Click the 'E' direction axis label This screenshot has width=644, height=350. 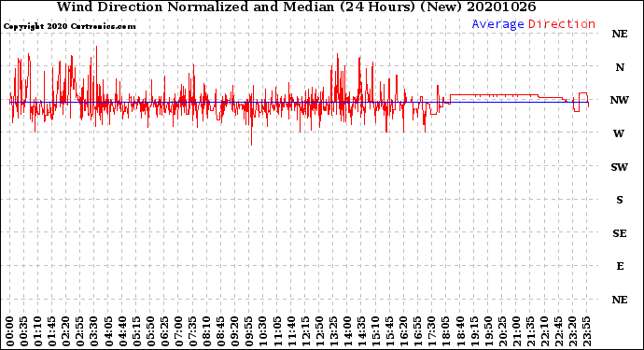click(x=620, y=266)
